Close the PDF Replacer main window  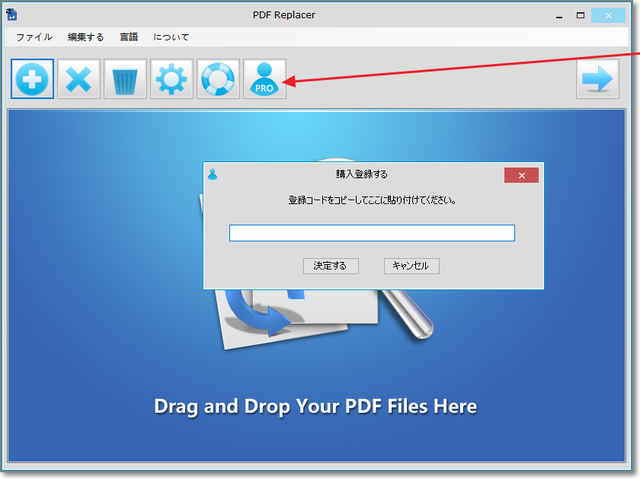611,16
